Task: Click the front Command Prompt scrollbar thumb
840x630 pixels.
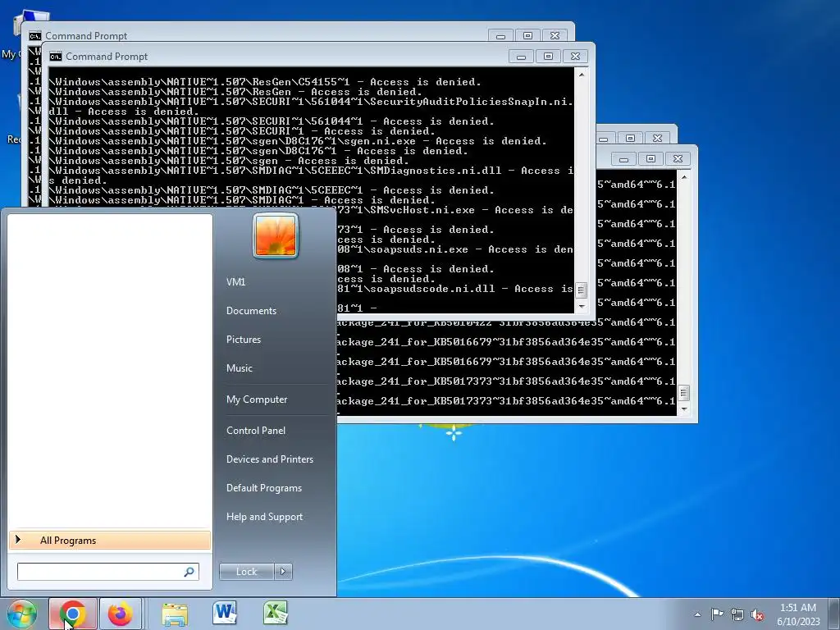Action: (582, 290)
